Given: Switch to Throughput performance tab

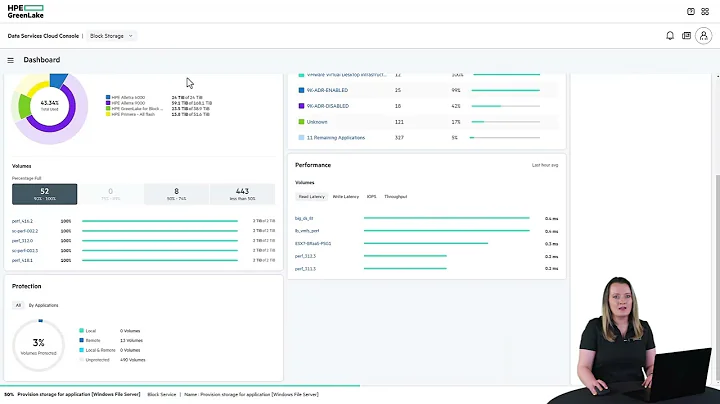Looking at the screenshot, I should pos(395,196).
